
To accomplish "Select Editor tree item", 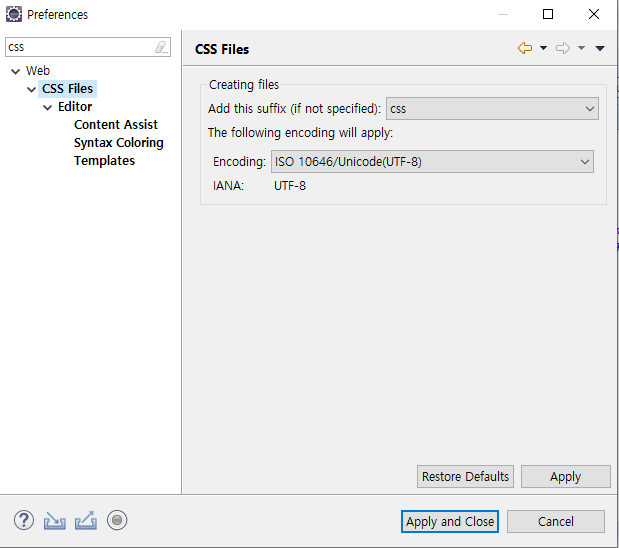I will [75, 107].
